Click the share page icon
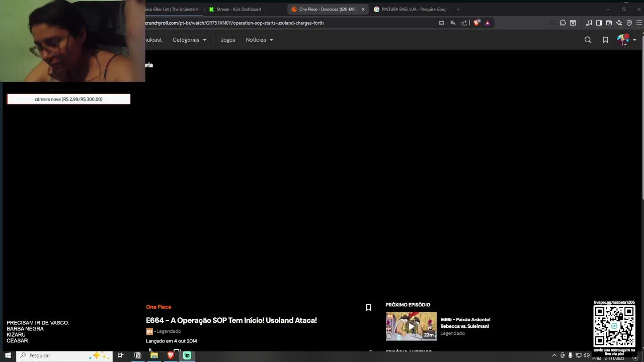This screenshot has height=362, width=644. click(464, 23)
